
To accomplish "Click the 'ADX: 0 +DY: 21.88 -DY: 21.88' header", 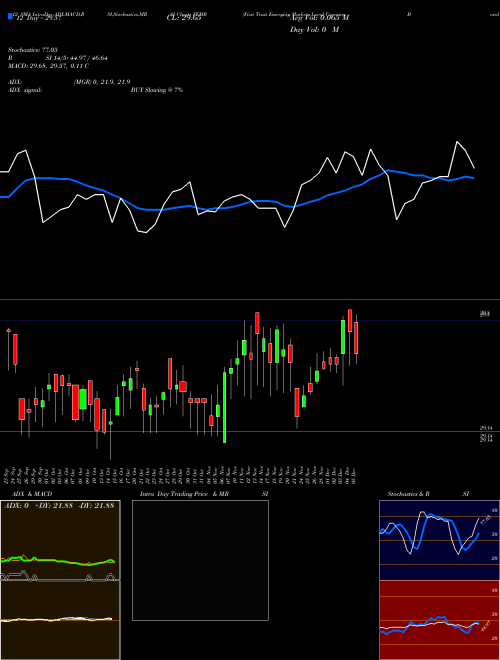I will point(59,506).
